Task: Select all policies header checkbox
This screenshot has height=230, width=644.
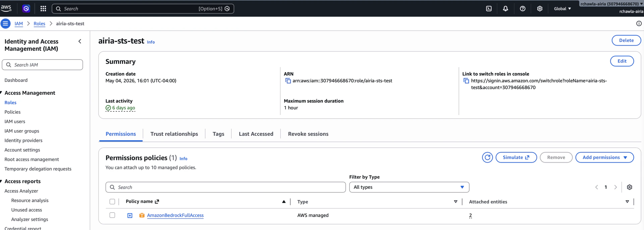Action: point(112,202)
